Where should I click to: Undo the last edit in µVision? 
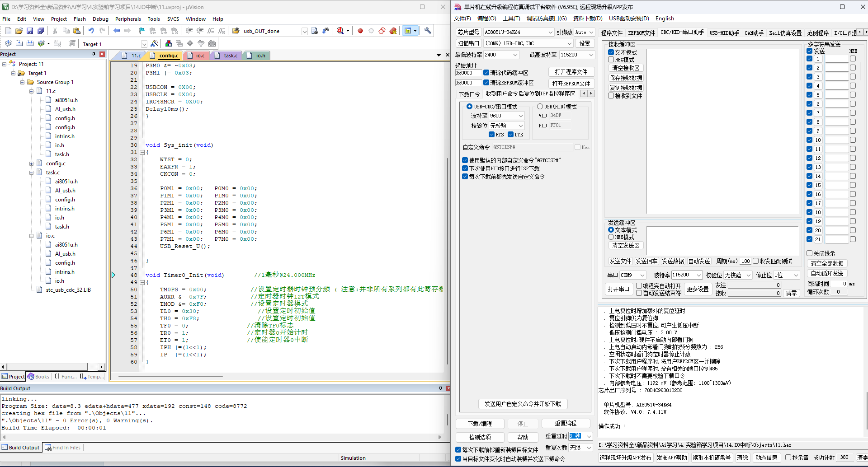[91, 31]
